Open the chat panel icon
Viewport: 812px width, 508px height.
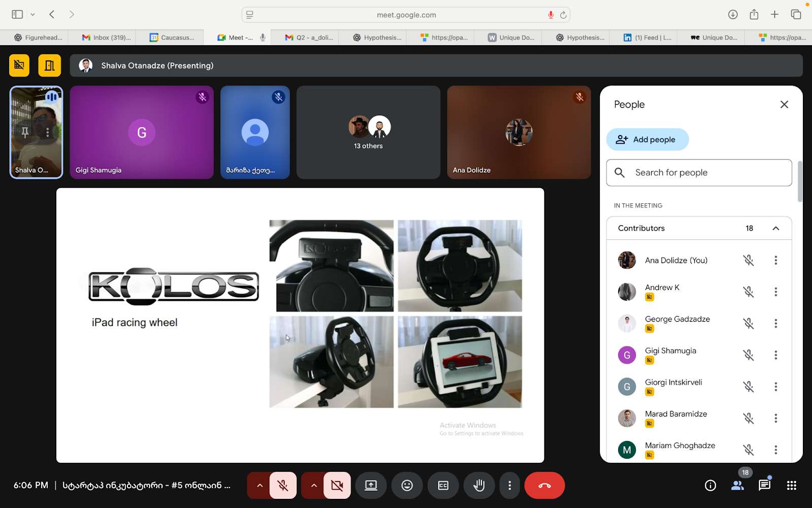(x=764, y=486)
